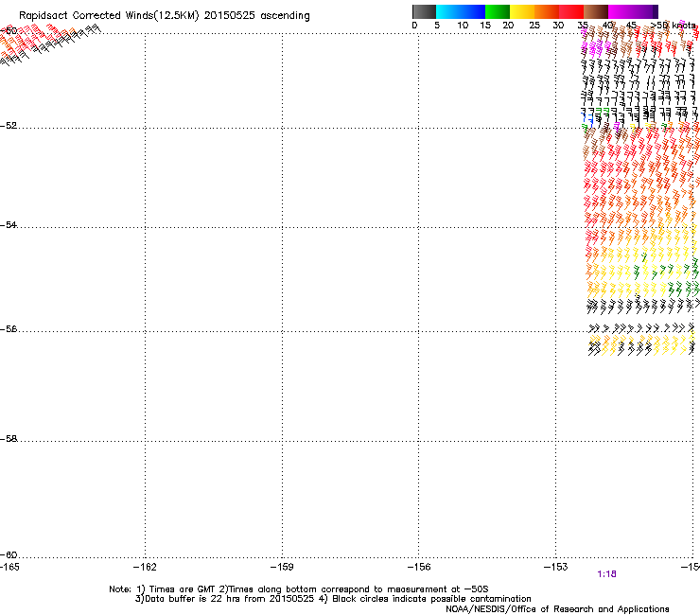700x615 pixels.
Task: Click the legend tick label '10'
Action: [x=463, y=26]
